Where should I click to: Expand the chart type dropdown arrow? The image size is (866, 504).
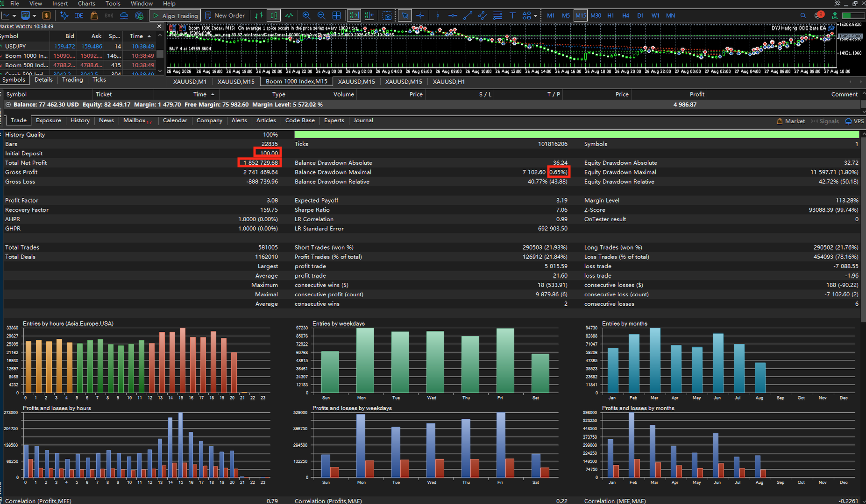click(14, 16)
